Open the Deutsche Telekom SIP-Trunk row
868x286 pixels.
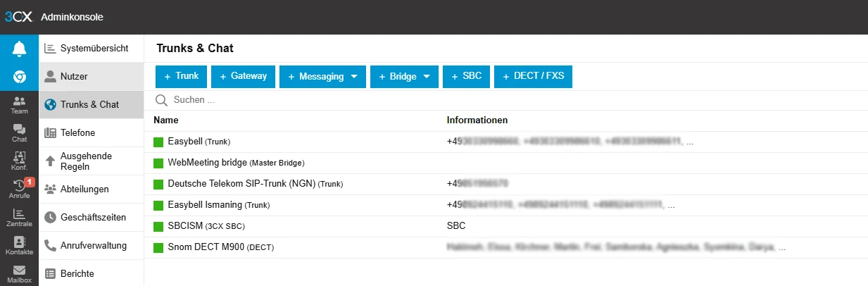[x=241, y=184]
